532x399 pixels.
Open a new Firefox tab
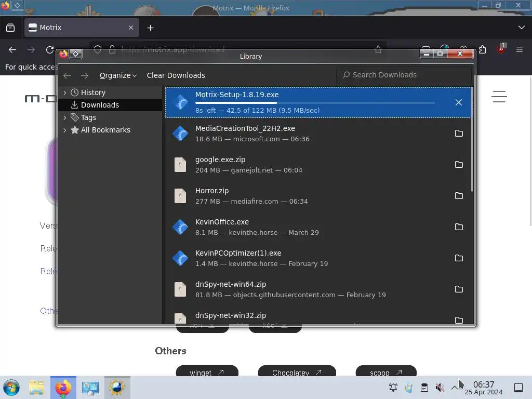pyautogui.click(x=150, y=28)
